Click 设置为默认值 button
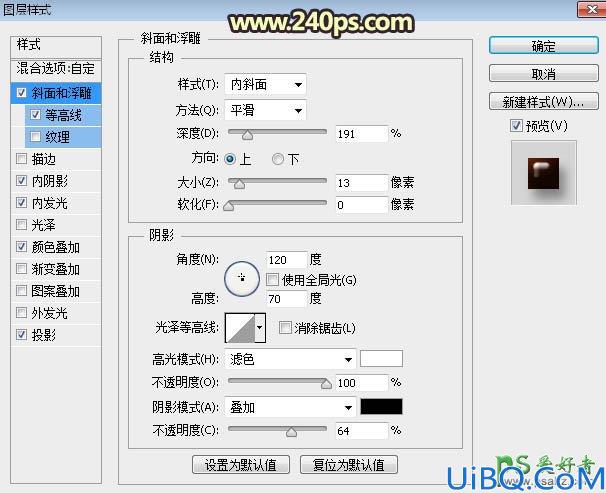The image size is (606, 493). (x=241, y=464)
